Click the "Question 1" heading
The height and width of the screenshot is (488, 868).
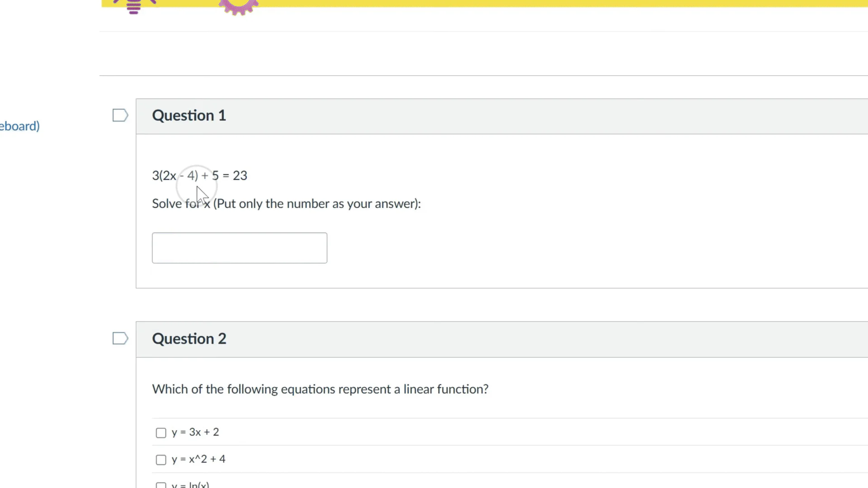189,116
